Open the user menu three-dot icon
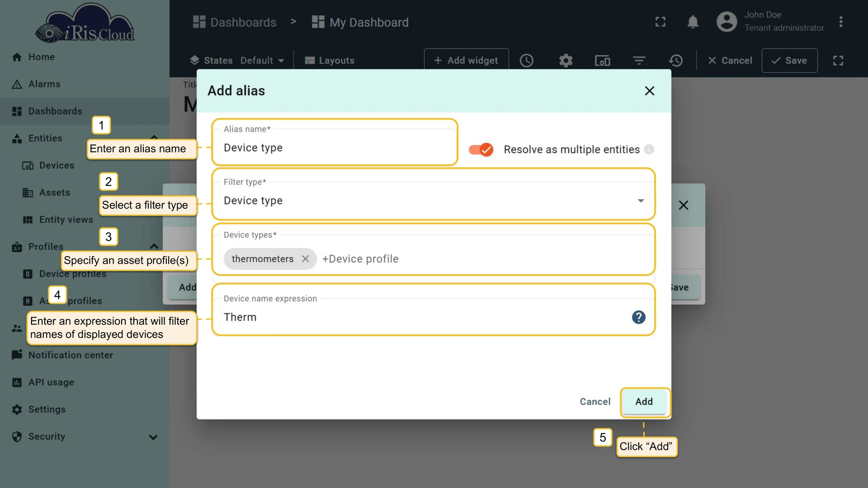 (x=840, y=22)
